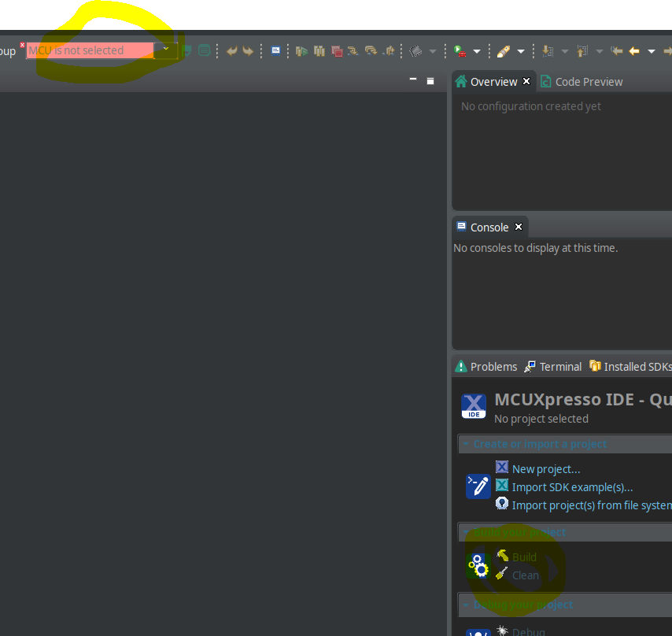Collapse the Debug your project section
Viewport: 672px width, 636px height.
point(465,605)
